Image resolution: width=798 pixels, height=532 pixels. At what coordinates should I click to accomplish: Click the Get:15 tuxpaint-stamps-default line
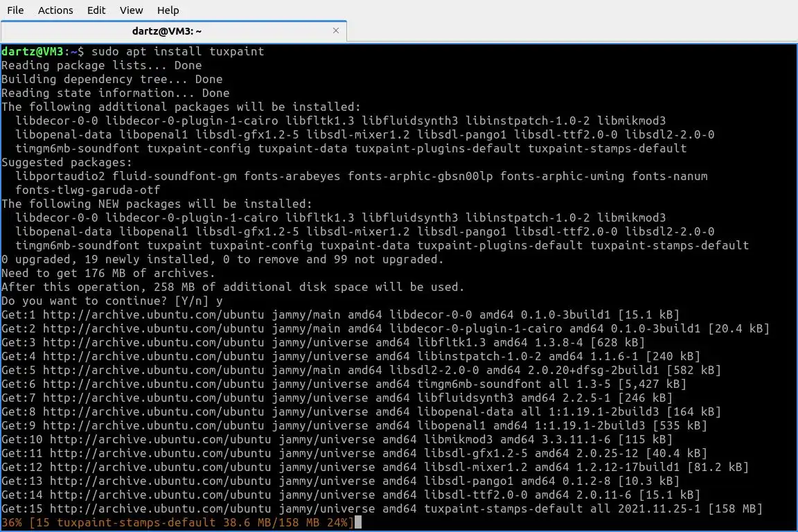[x=382, y=508]
